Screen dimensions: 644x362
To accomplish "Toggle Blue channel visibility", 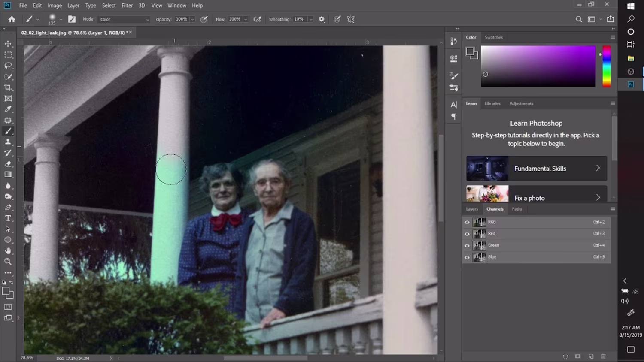I will point(467,257).
